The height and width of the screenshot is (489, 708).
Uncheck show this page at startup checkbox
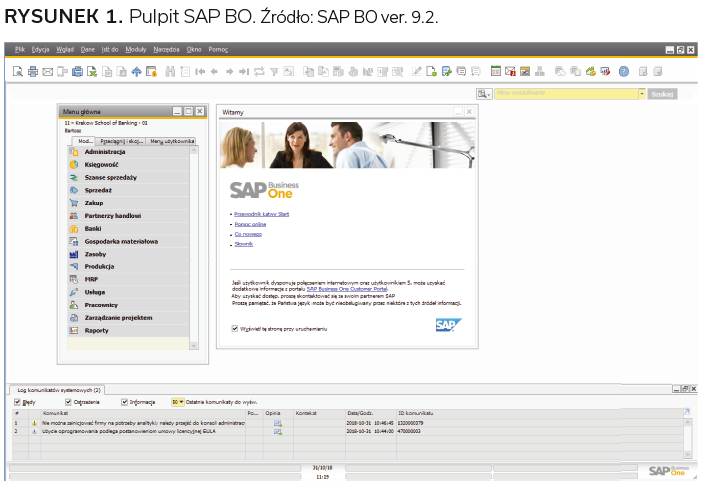(235, 328)
